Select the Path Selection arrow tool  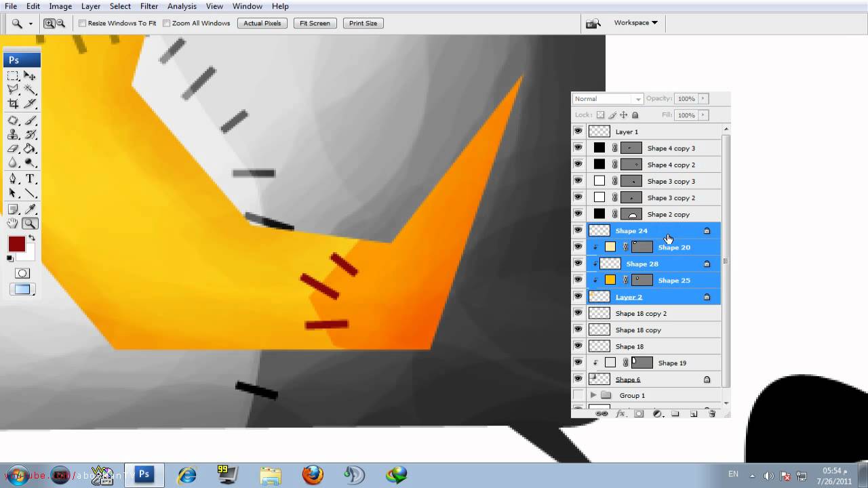tap(13, 193)
